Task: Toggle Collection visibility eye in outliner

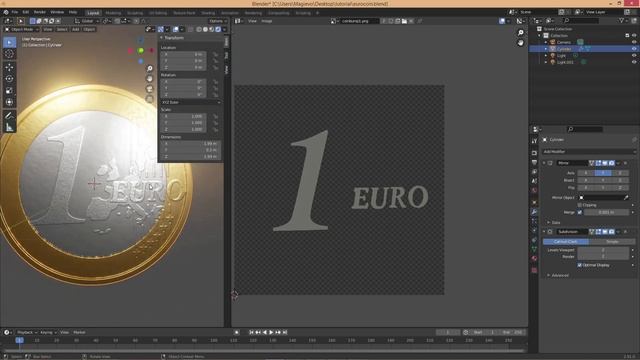Action: [x=634, y=36]
